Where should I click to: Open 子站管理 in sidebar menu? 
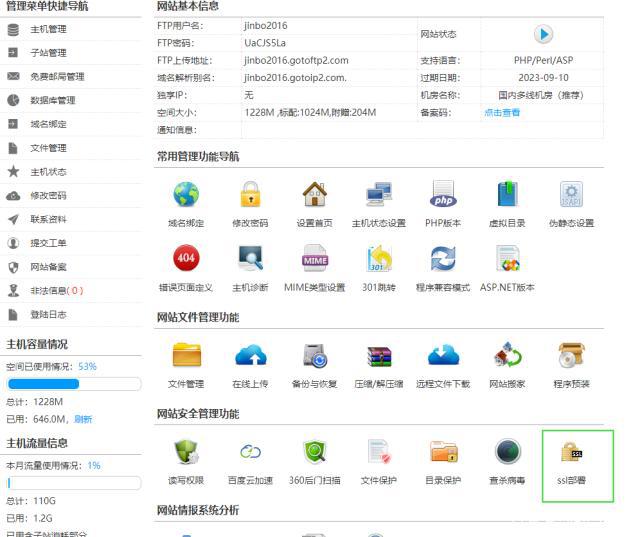48,53
